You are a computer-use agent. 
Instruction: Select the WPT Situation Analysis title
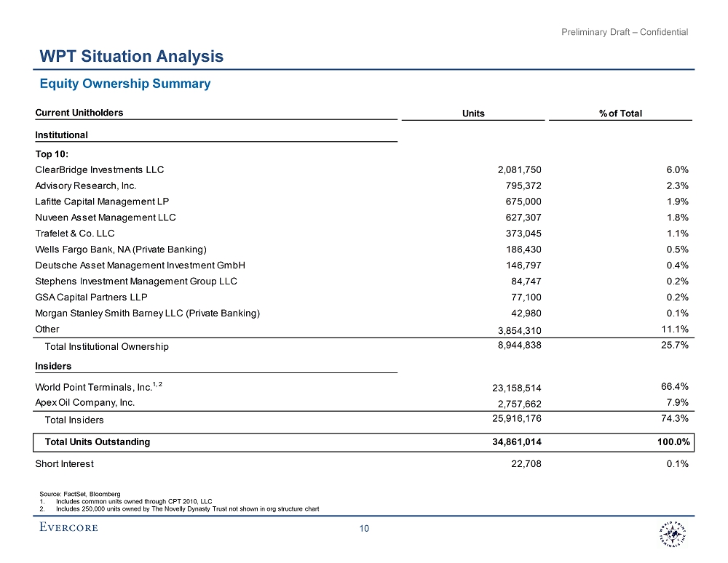[131, 56]
